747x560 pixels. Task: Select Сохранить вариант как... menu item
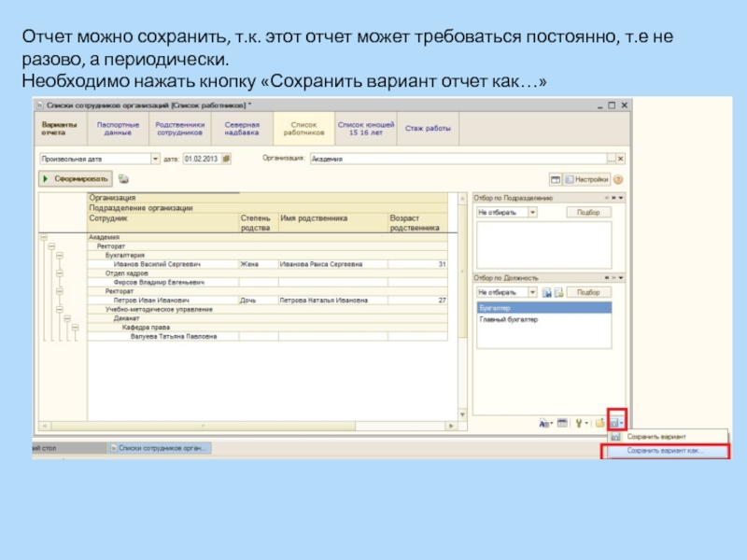click(665, 451)
